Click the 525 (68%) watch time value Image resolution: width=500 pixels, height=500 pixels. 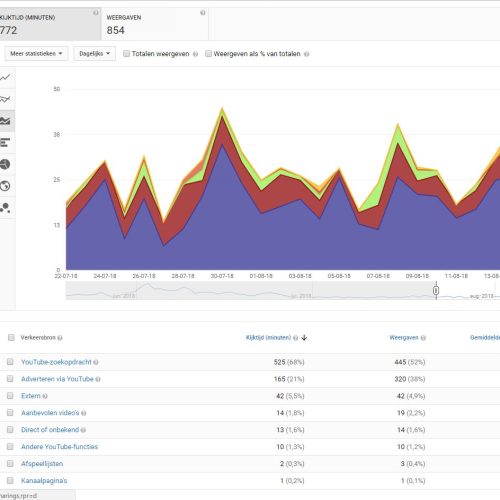click(289, 362)
